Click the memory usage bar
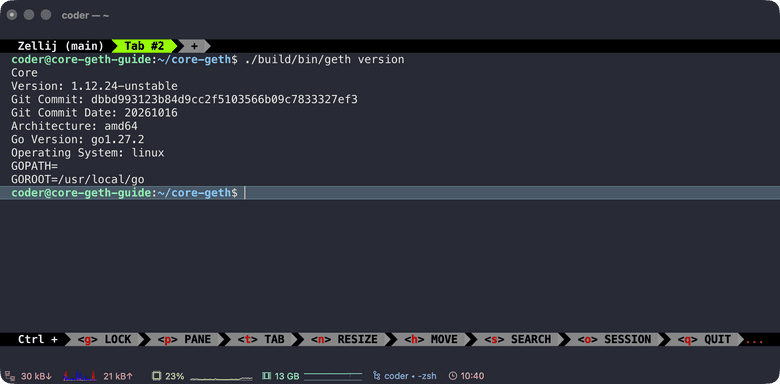This screenshot has height=384, width=780. pyautogui.click(x=333, y=376)
